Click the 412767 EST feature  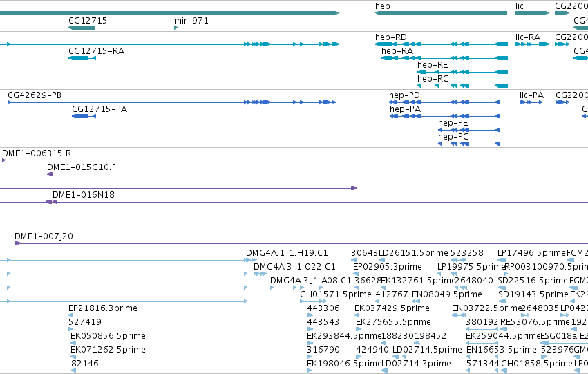tap(378, 301)
